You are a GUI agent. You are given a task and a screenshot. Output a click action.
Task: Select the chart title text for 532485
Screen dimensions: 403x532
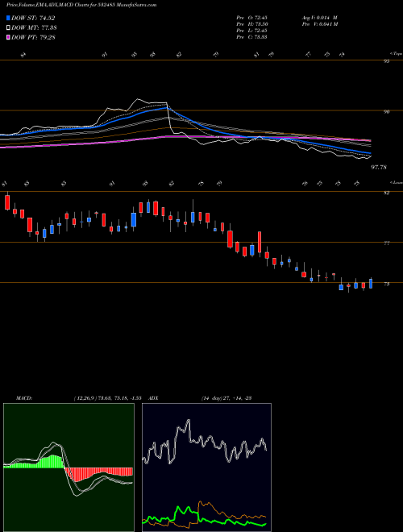81,5
